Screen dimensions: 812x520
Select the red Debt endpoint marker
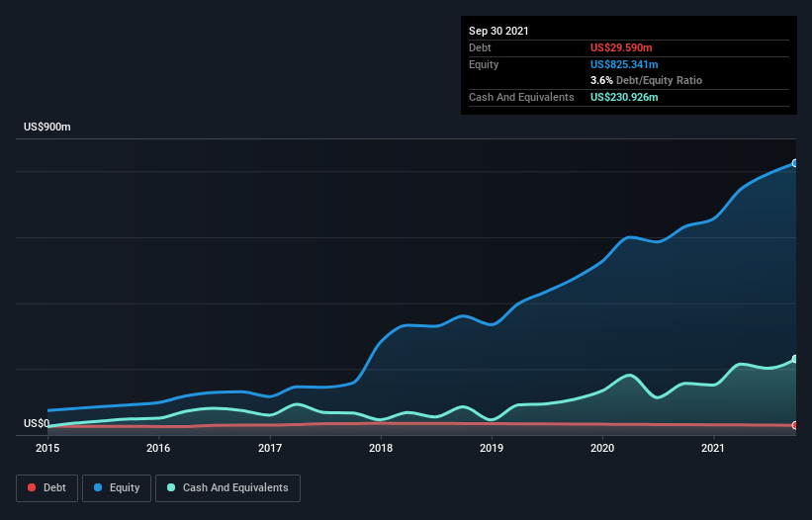[x=795, y=425]
